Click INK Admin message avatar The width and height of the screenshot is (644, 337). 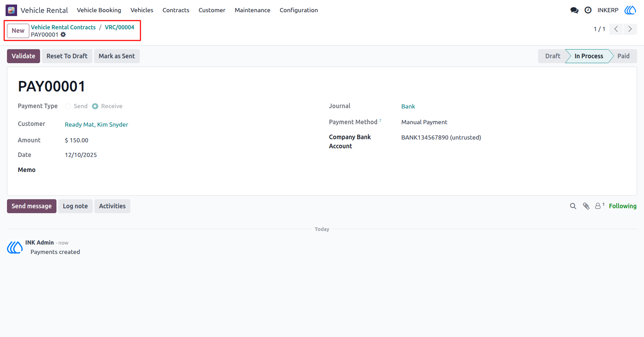pos(15,247)
